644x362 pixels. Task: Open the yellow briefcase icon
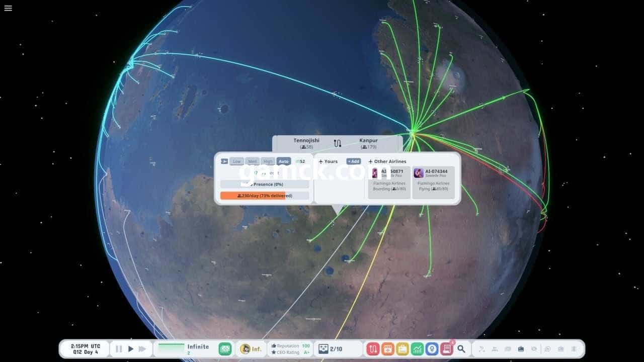403,349
